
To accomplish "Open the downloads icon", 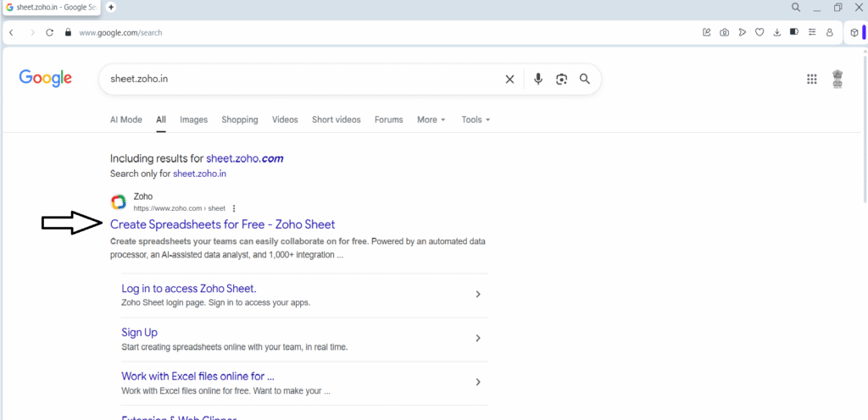I will coord(776,33).
